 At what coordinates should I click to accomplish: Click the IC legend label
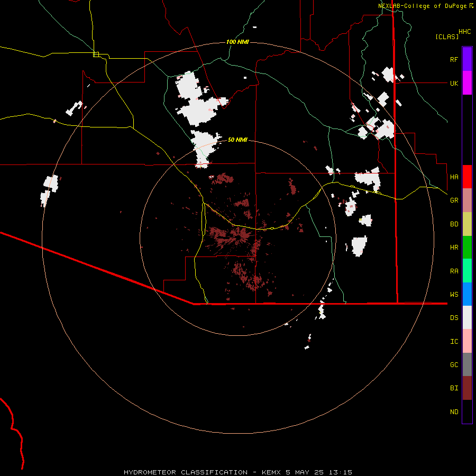click(454, 342)
